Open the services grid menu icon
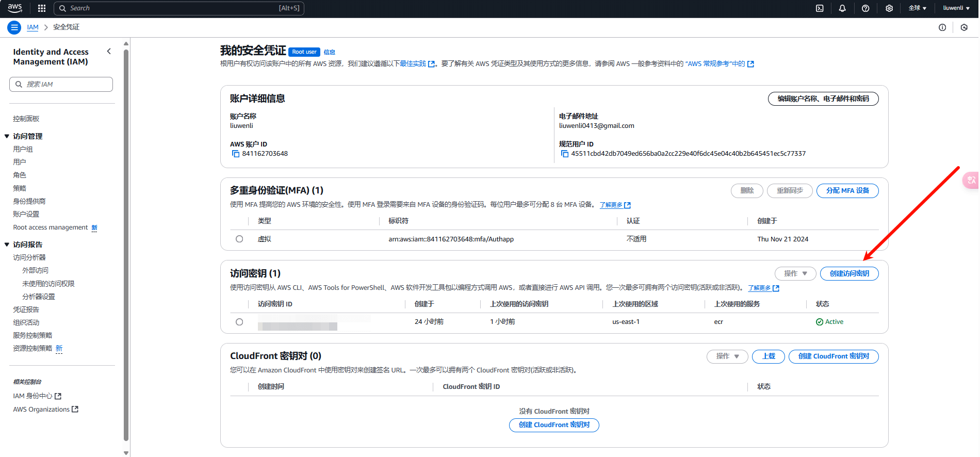 click(x=42, y=8)
